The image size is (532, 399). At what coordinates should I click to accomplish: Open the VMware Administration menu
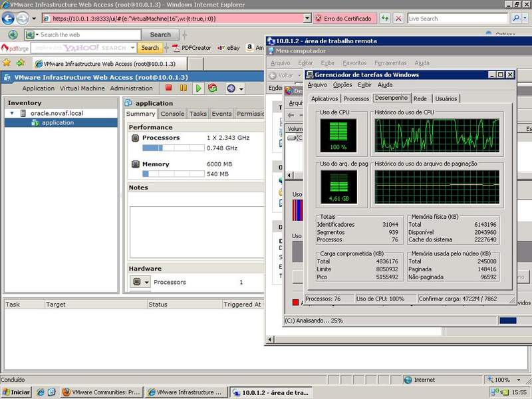[x=131, y=88]
